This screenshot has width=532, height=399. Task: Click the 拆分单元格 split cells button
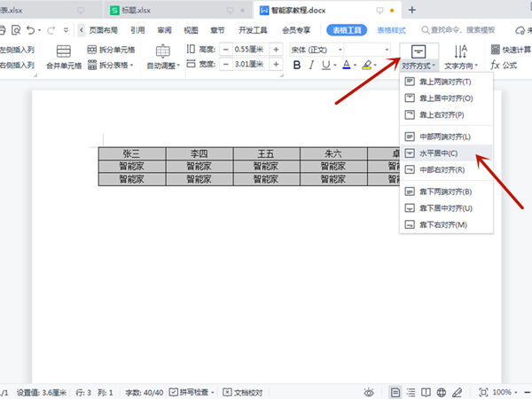[x=110, y=48]
